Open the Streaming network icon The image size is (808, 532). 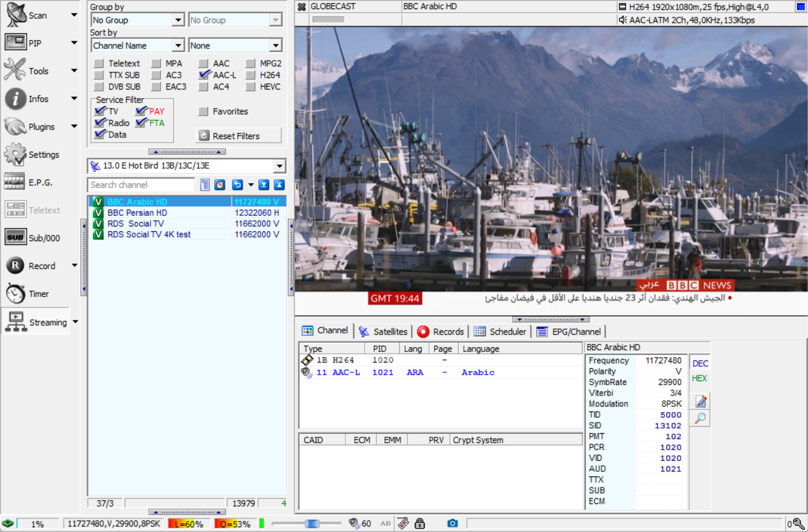coord(15,322)
